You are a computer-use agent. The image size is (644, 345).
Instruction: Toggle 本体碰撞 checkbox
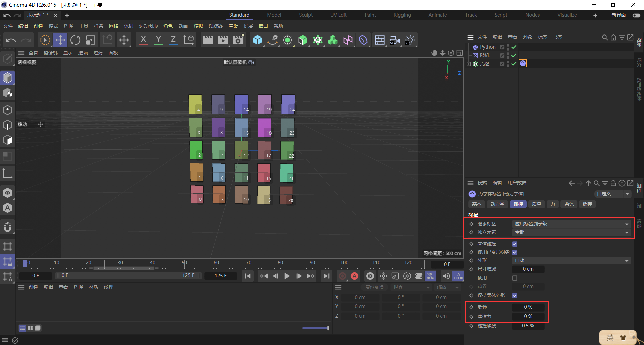pyautogui.click(x=515, y=244)
